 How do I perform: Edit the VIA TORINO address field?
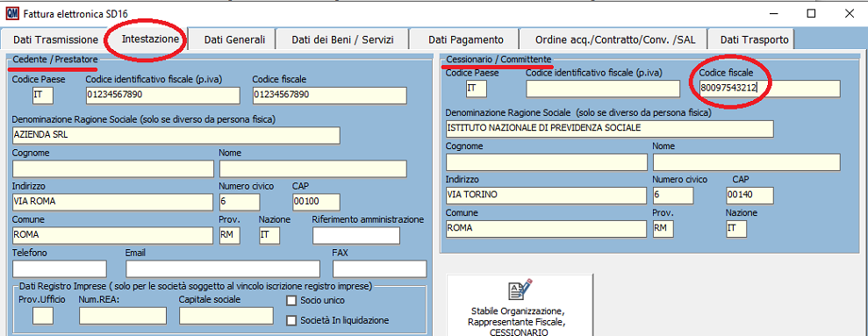[546, 196]
